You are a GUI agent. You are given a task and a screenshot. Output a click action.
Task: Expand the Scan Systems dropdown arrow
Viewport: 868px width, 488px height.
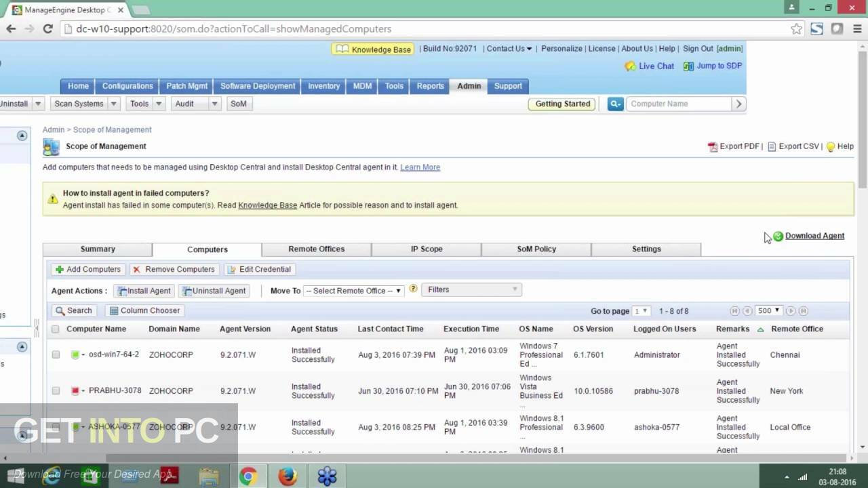[x=113, y=104]
